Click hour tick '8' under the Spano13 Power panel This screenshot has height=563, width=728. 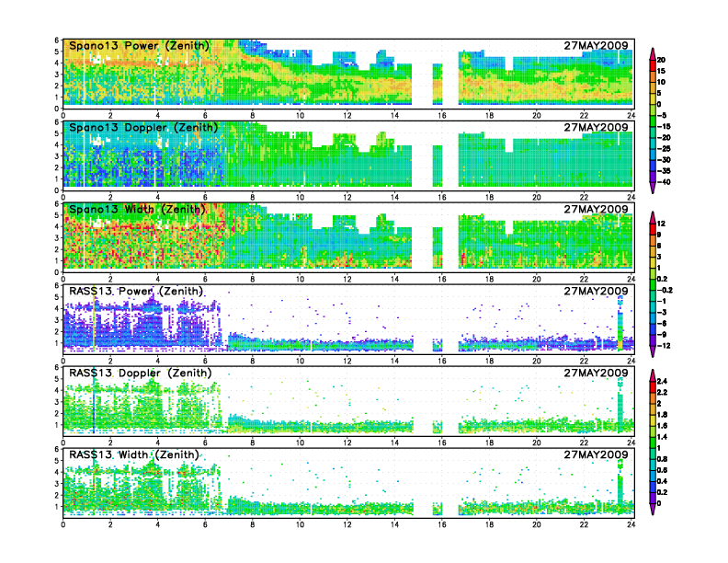point(253,116)
